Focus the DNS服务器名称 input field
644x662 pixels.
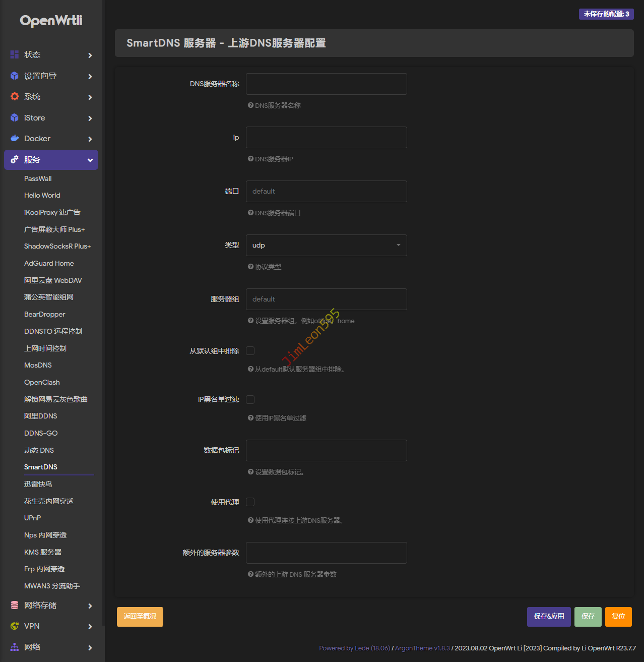coord(326,84)
